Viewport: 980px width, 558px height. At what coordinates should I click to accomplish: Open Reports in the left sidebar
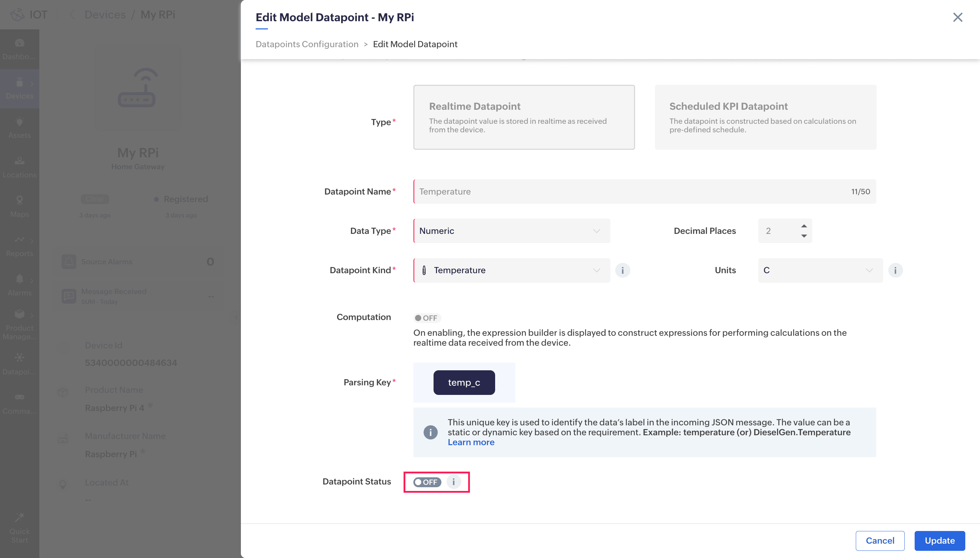click(19, 246)
